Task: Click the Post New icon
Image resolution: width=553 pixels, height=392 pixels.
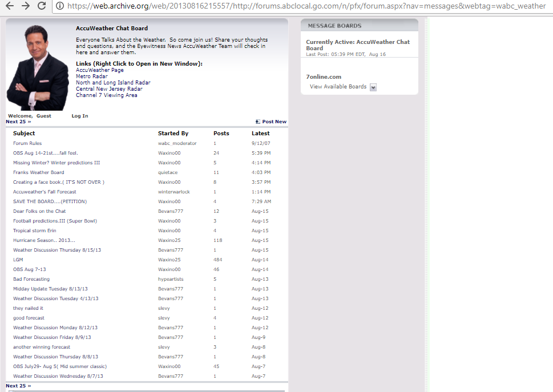Action: click(x=258, y=122)
